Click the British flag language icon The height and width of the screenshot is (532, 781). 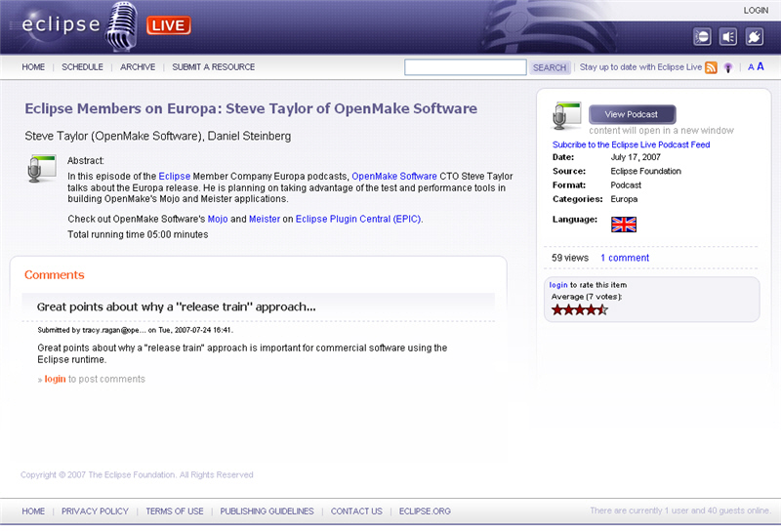pyautogui.click(x=623, y=225)
